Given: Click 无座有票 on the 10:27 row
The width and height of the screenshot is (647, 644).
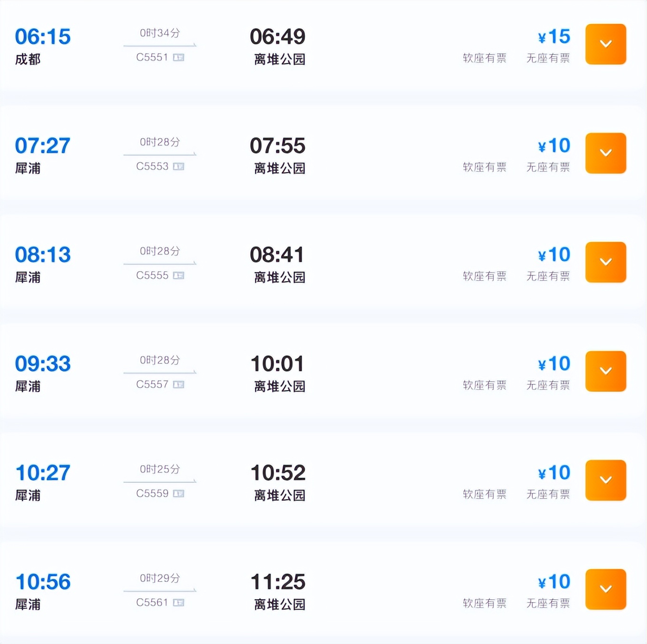Looking at the screenshot, I should 548,495.
